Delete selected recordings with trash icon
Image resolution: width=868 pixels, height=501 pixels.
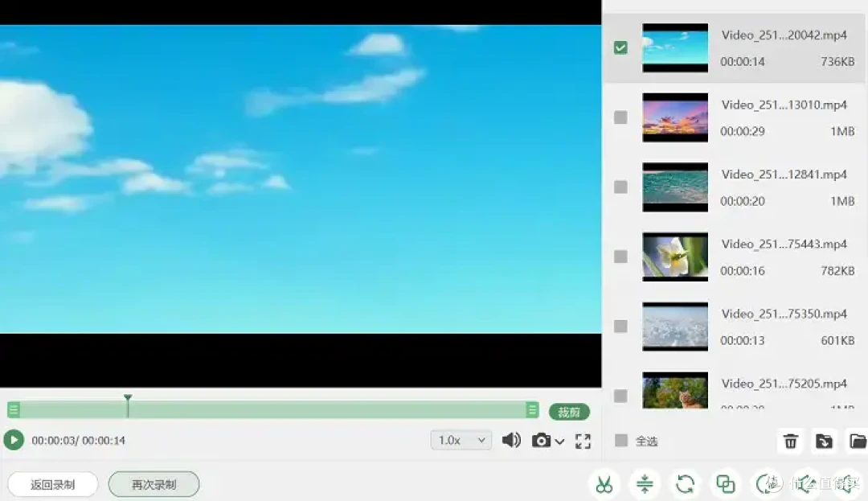pos(791,441)
